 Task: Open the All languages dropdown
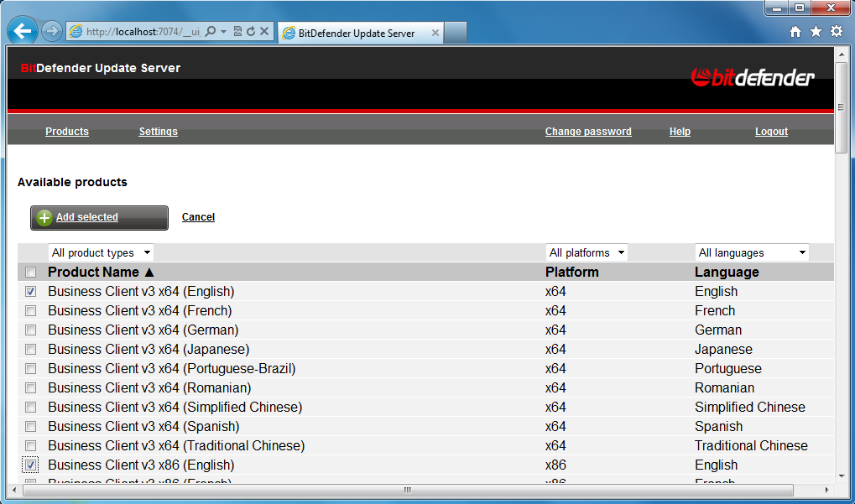pos(752,252)
